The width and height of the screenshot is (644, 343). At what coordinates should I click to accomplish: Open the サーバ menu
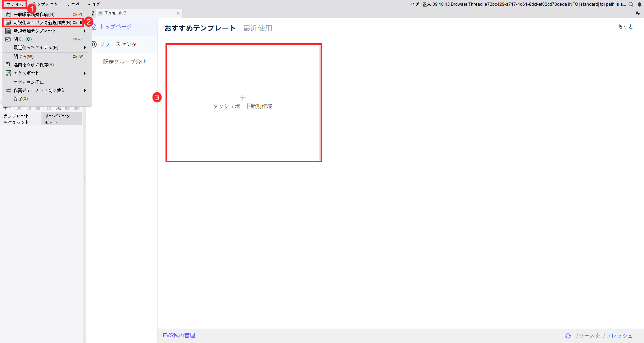(73, 4)
